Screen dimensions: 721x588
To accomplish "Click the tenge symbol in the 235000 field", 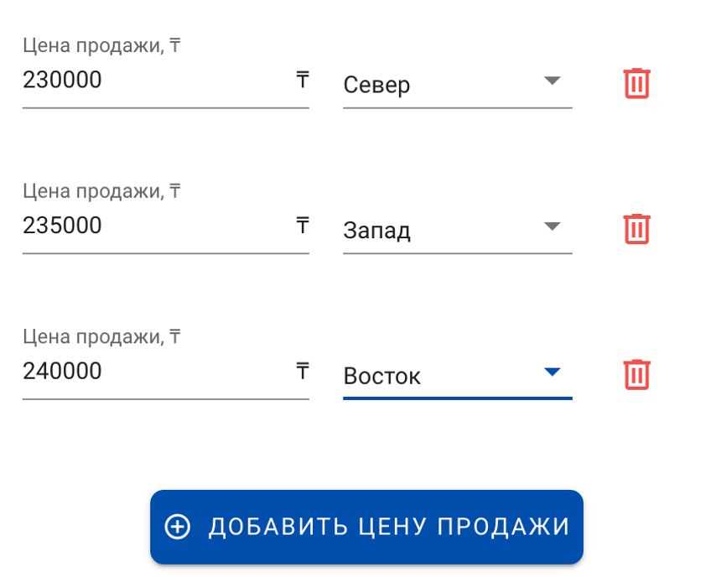I will click(302, 226).
